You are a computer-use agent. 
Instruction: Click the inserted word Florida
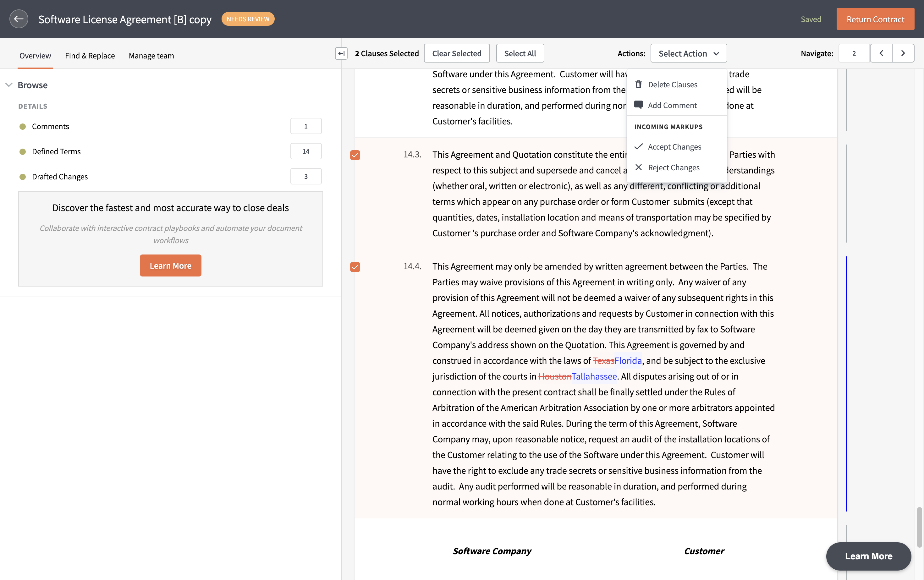pos(628,361)
